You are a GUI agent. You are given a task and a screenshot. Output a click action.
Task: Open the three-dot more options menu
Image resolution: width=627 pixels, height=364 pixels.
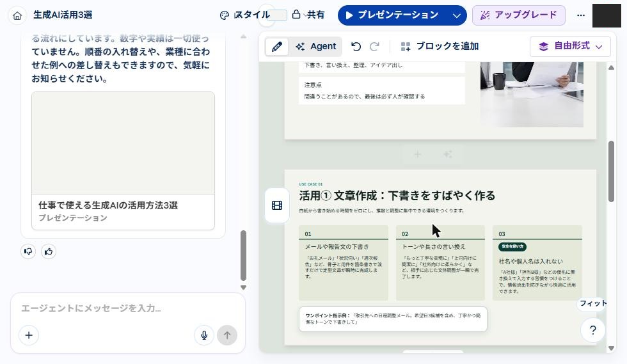[x=581, y=15]
